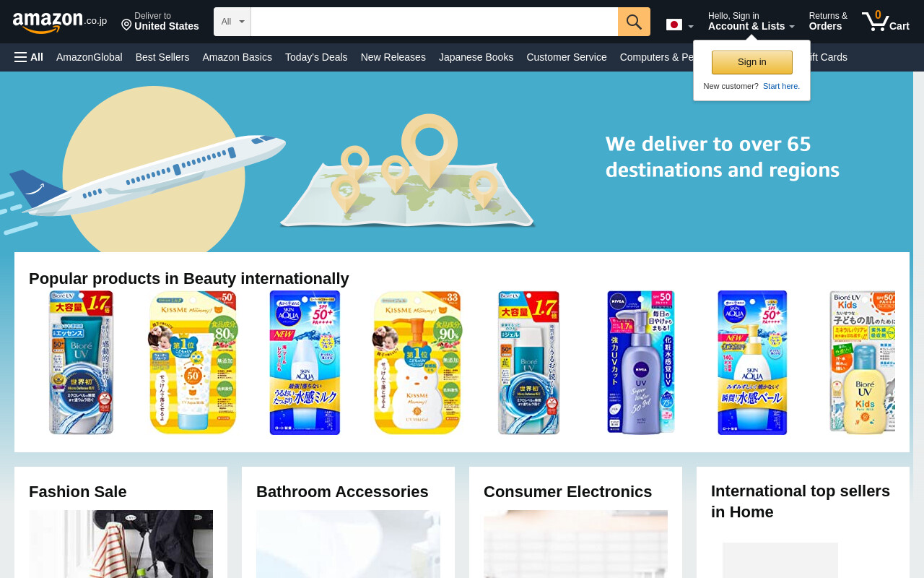Screen dimensions: 924x578
Task: Click the Japan flag language icon
Action: [674, 25]
